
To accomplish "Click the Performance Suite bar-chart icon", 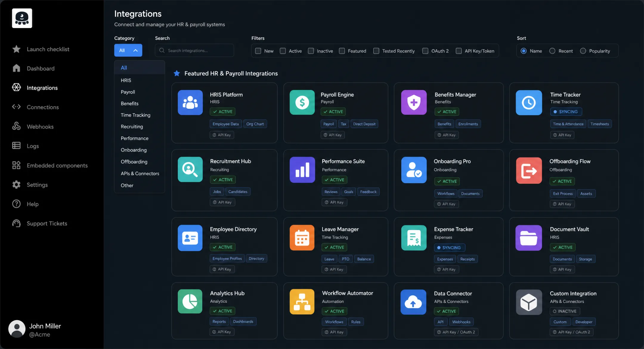I will pos(302,170).
